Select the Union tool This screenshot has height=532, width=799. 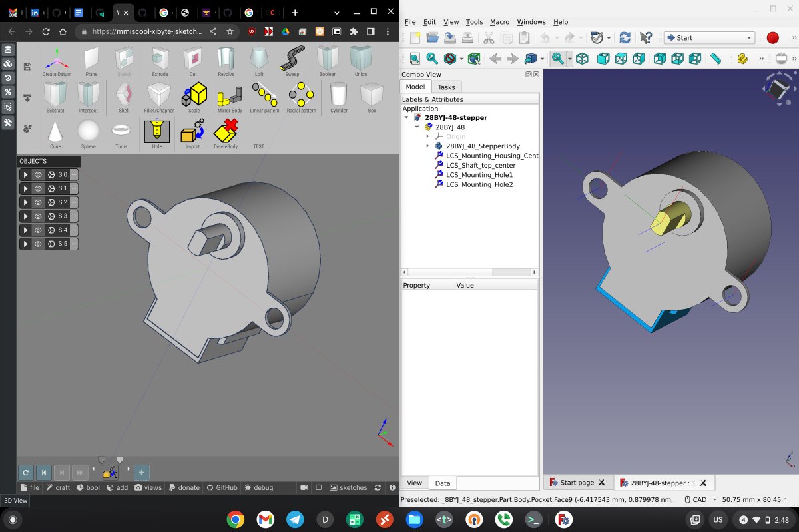pyautogui.click(x=361, y=61)
